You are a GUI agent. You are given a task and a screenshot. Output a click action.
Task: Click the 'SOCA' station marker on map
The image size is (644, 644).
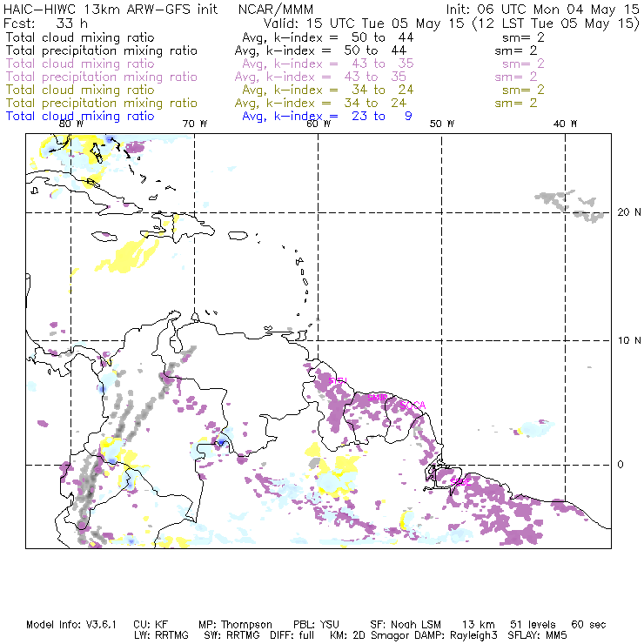point(413,406)
